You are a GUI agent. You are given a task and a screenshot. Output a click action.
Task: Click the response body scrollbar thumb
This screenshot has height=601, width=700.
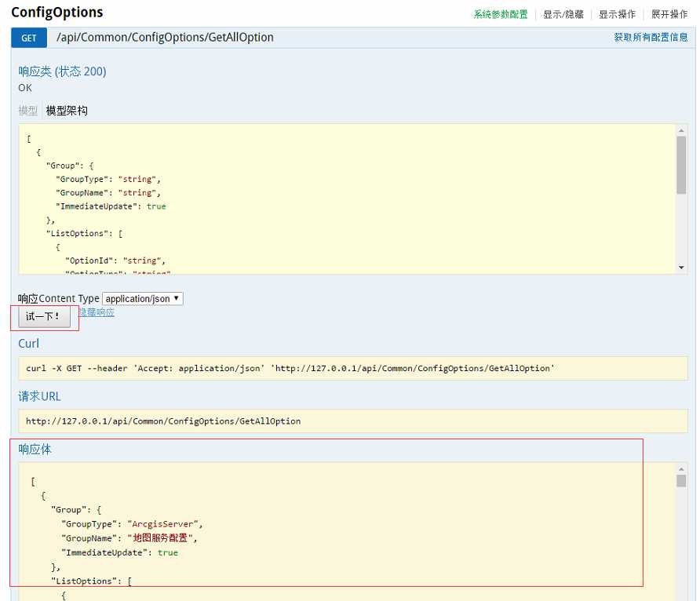click(x=681, y=481)
